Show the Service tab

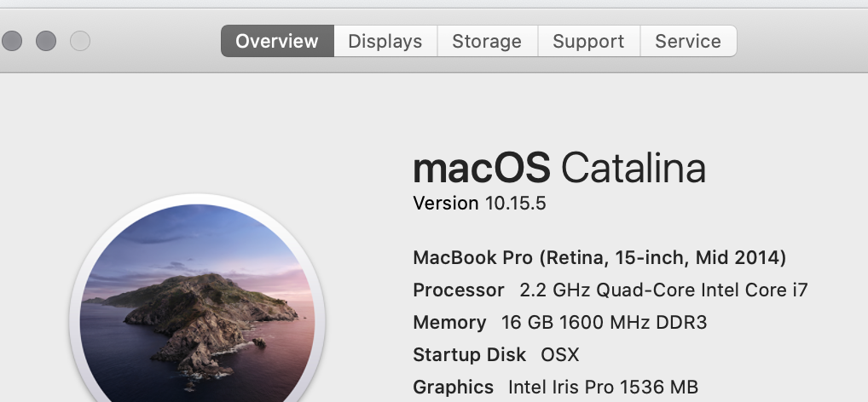(688, 41)
